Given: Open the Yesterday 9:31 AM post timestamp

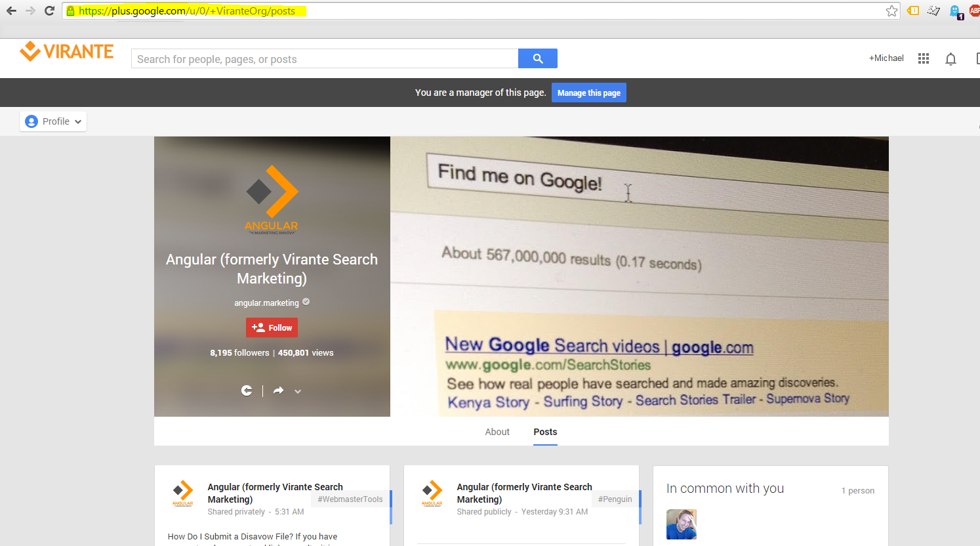Looking at the screenshot, I should [x=554, y=512].
